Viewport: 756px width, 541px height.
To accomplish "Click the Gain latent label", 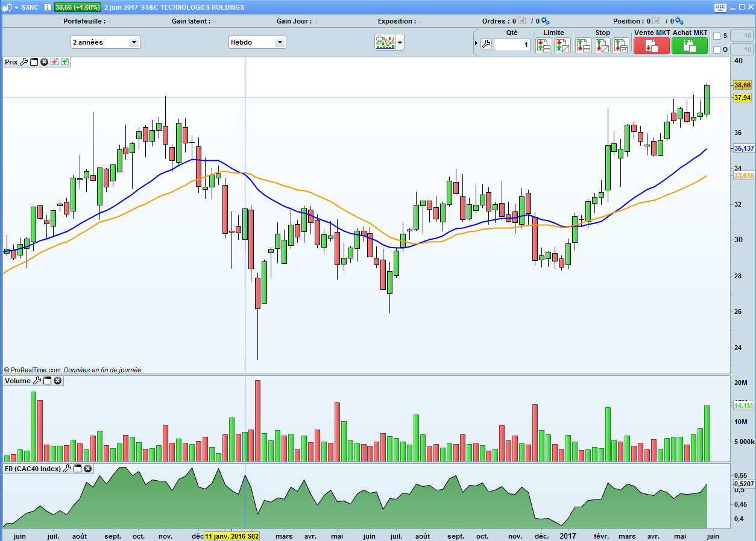I will click(190, 21).
